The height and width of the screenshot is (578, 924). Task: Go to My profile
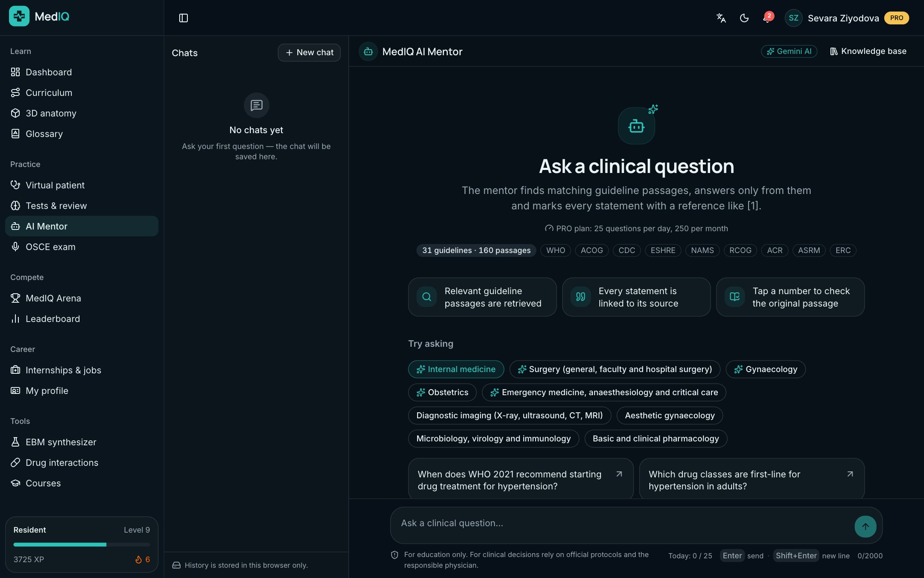point(82,390)
